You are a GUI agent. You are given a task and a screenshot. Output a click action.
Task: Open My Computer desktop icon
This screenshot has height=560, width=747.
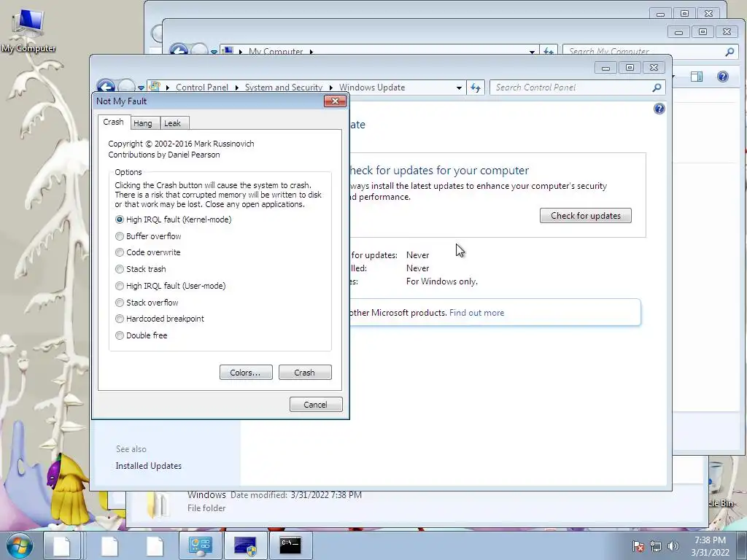[28, 31]
